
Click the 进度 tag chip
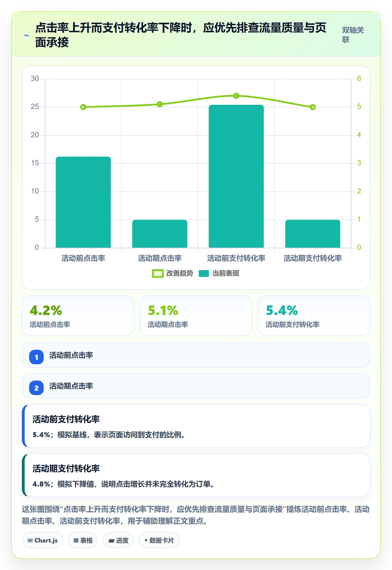click(118, 540)
